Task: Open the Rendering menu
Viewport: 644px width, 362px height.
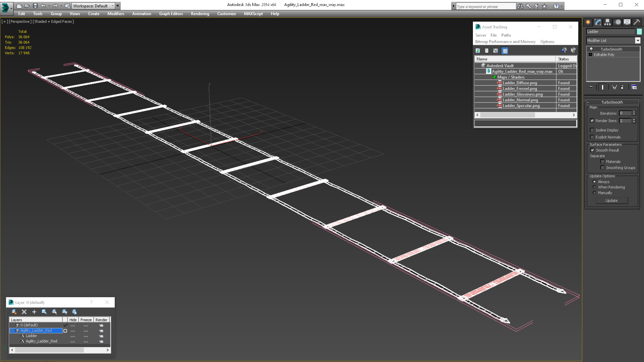Action: click(200, 14)
